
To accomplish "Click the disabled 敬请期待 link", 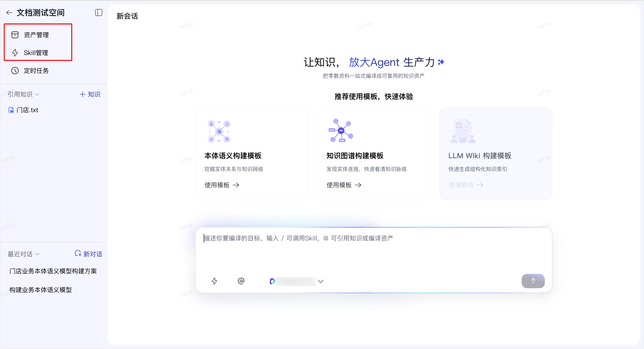I will coord(466,185).
